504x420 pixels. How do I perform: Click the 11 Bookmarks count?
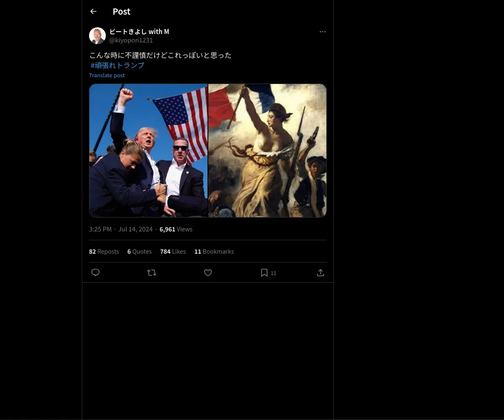coord(214,251)
